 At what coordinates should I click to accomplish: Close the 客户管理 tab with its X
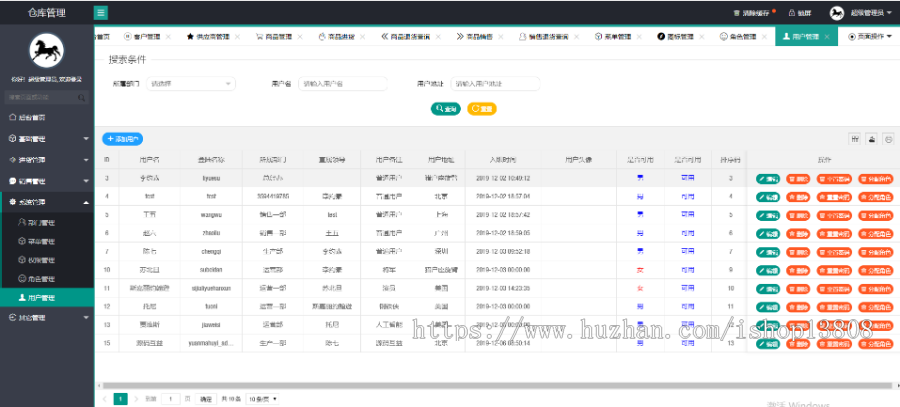tap(168, 37)
